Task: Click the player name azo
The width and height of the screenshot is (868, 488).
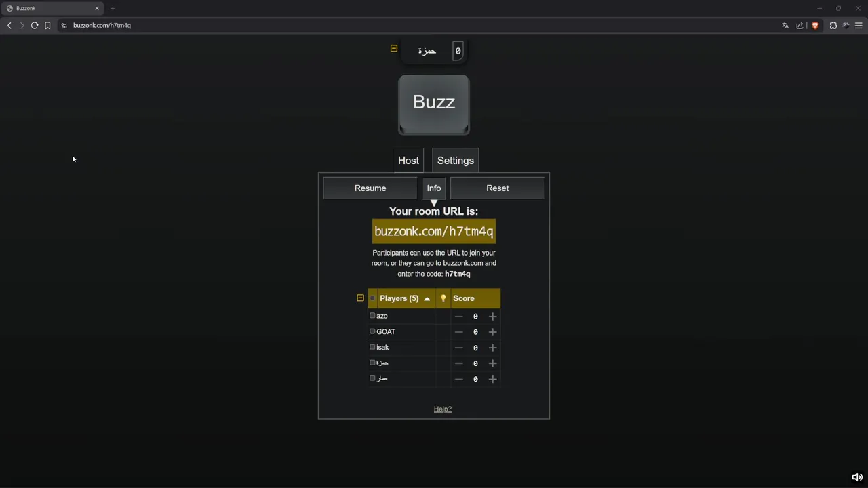Action: pos(382,316)
